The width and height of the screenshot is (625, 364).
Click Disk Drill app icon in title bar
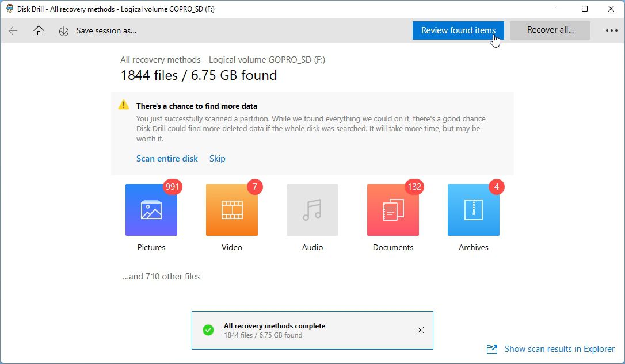click(10, 9)
